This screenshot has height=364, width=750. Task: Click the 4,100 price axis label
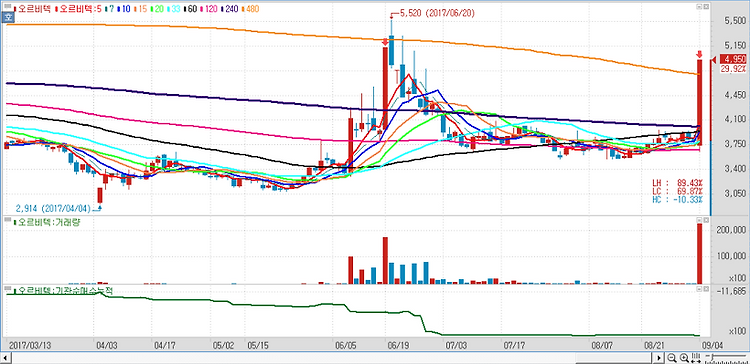pyautogui.click(x=735, y=119)
